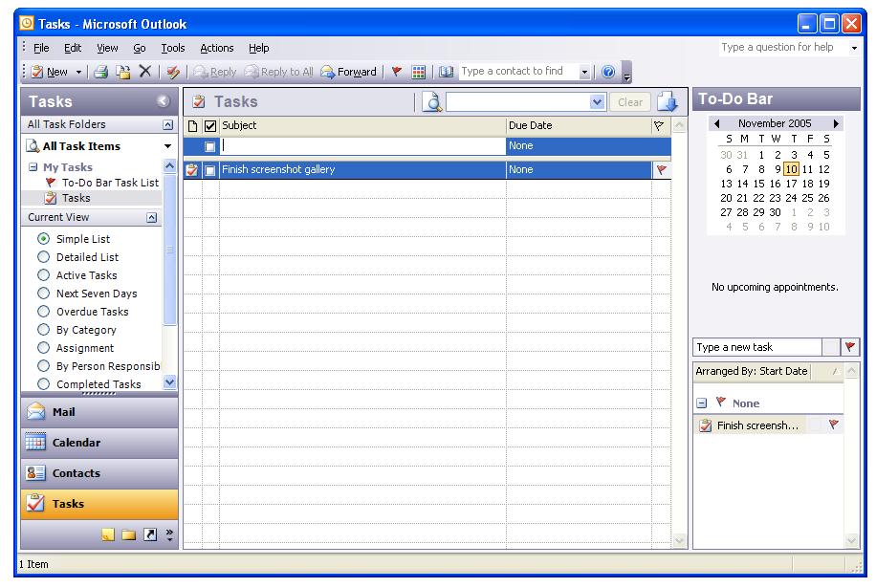Select Overdue Tasks view
This screenshot has width=876, height=588.
click(44, 311)
